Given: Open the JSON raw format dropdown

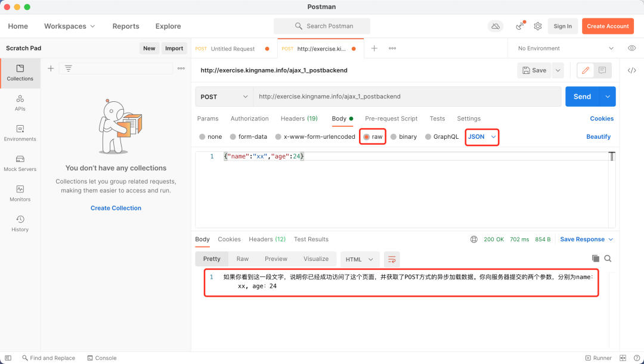Looking at the screenshot, I should tap(482, 136).
